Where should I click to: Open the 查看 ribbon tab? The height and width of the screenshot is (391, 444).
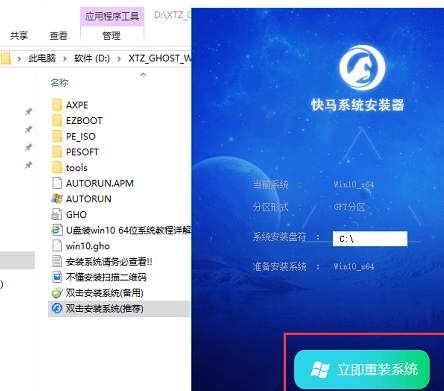pyautogui.click(x=58, y=36)
